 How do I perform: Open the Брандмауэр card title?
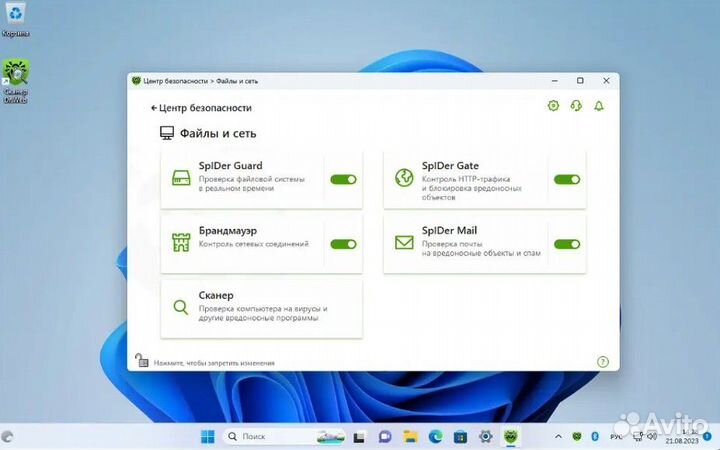[x=228, y=231]
